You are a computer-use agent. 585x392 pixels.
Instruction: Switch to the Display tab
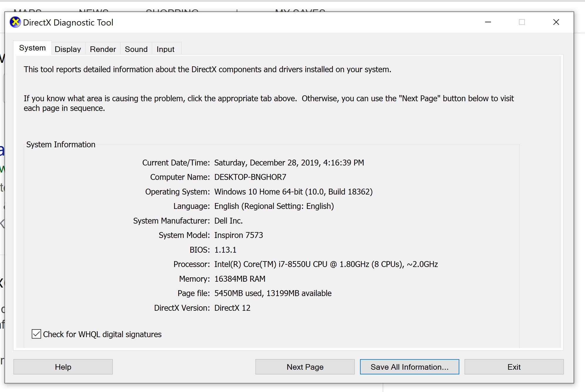coord(68,49)
